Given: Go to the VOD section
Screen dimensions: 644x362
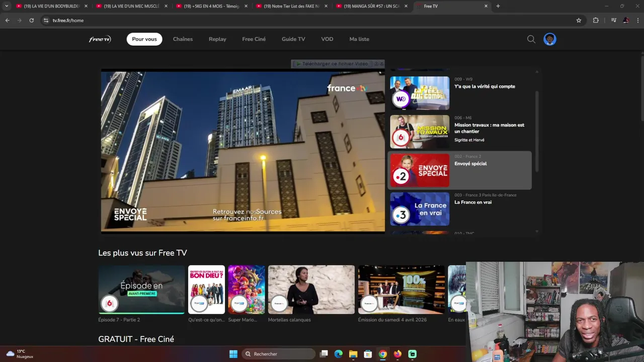Looking at the screenshot, I should (x=327, y=39).
